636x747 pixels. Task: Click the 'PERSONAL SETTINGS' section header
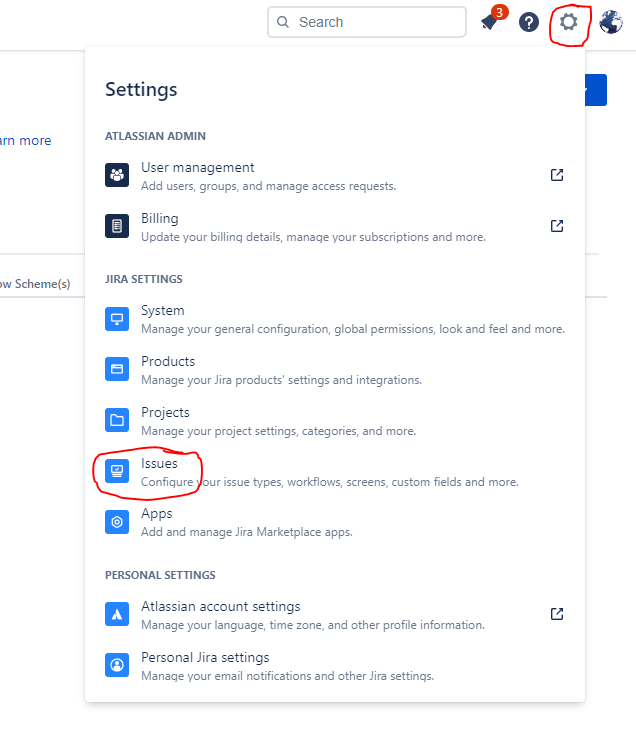coord(160,575)
